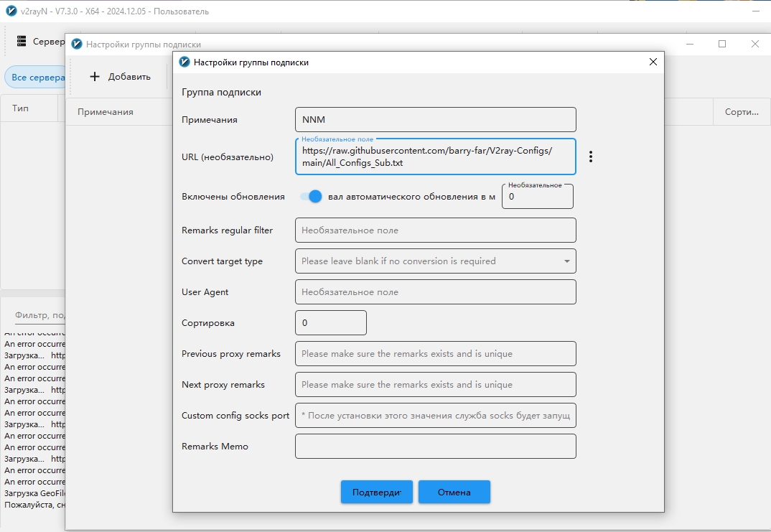Click the Подтвердить button
771x532 pixels.
click(x=377, y=493)
